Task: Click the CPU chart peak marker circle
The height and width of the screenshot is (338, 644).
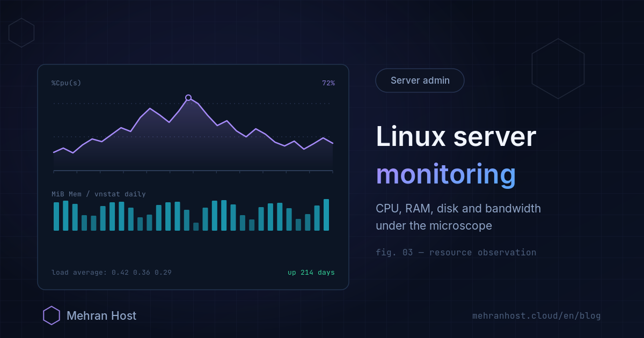Action: pos(188,98)
